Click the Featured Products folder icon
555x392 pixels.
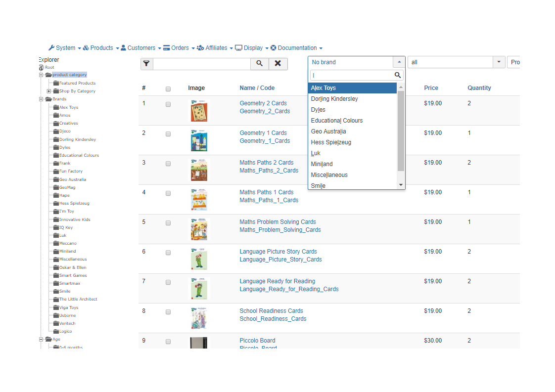(56, 83)
